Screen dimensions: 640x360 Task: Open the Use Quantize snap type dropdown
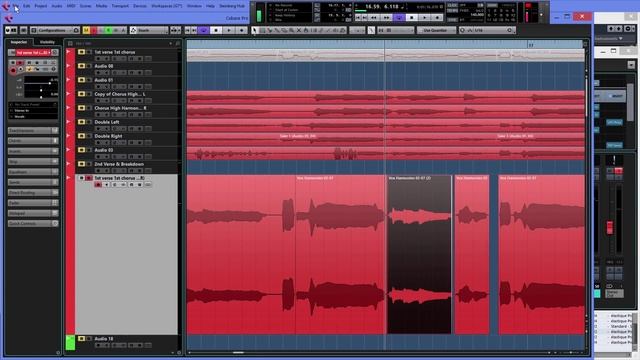click(x=436, y=30)
